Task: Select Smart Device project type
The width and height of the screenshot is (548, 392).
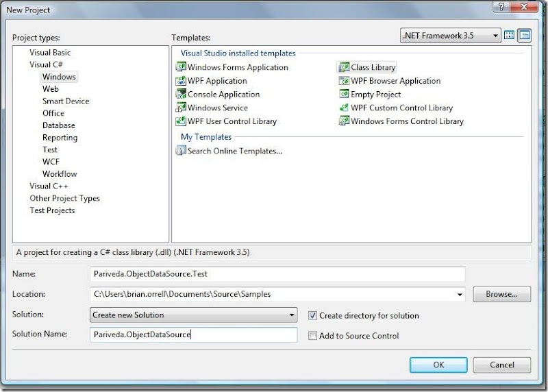Action: pyautogui.click(x=66, y=101)
